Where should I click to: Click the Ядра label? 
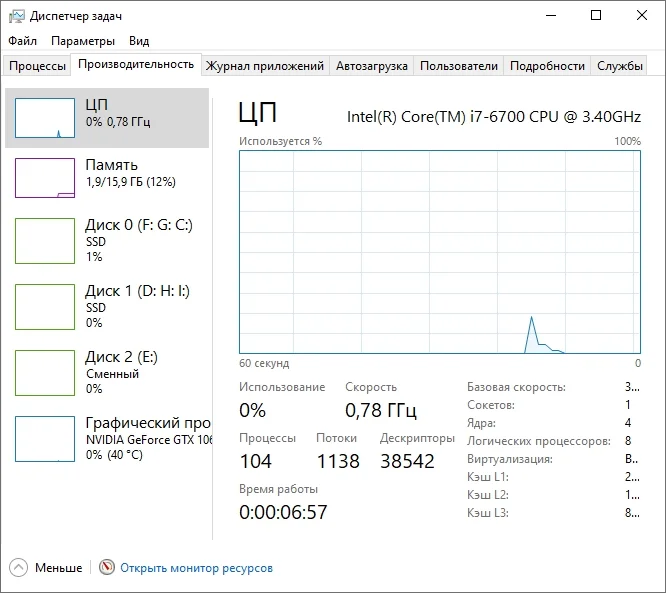[x=481, y=424]
